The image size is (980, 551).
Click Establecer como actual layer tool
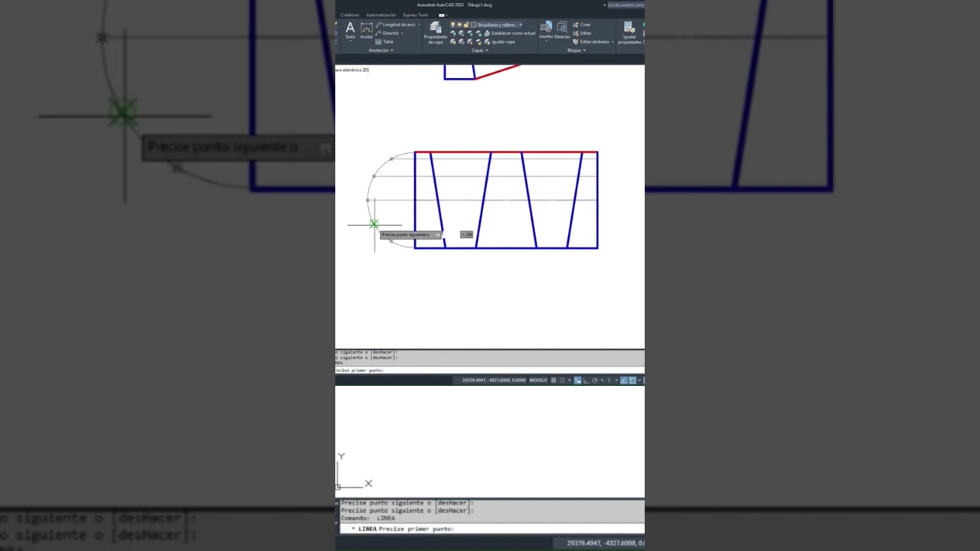tap(511, 33)
